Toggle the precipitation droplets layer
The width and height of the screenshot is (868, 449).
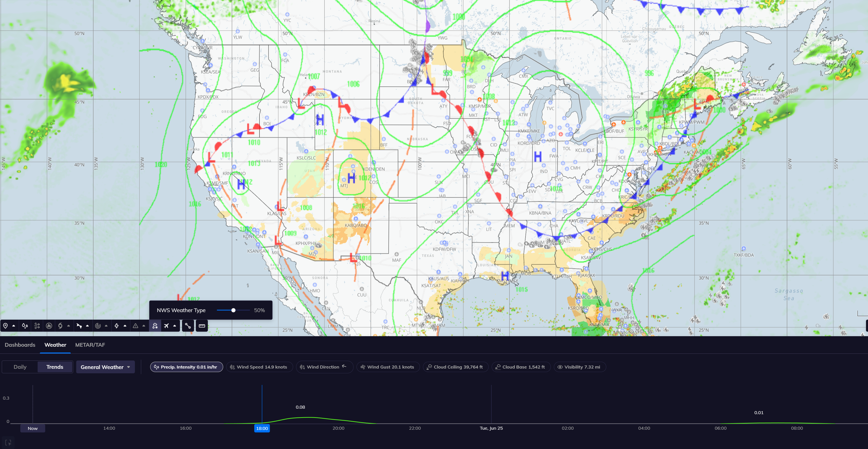coord(25,326)
